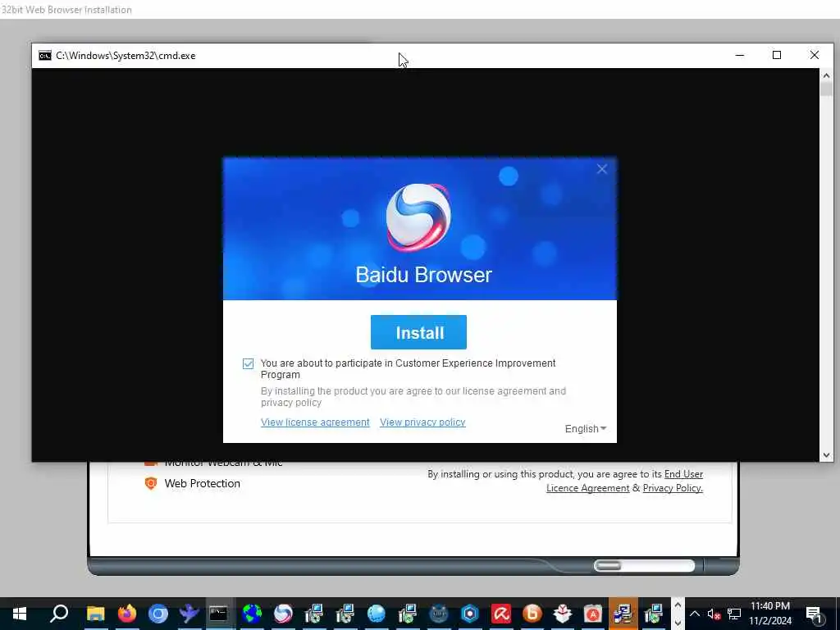Click cmd window scrollbar up arrow
The width and height of the screenshot is (840, 630).
(826, 75)
